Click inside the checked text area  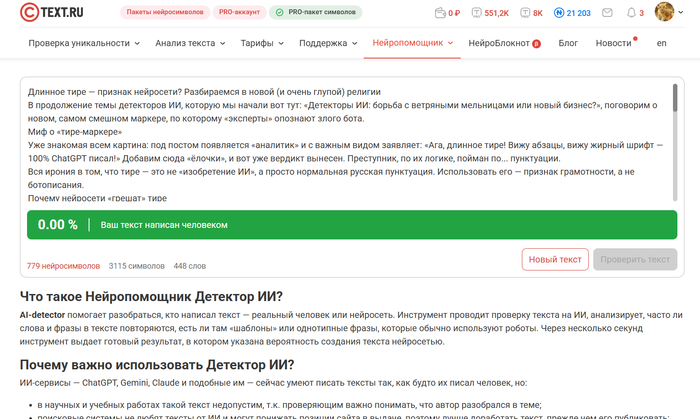(x=348, y=144)
